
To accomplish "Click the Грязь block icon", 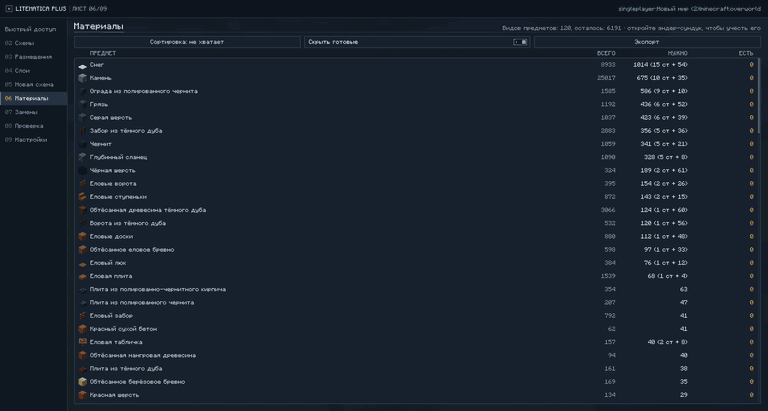I will tap(82, 105).
